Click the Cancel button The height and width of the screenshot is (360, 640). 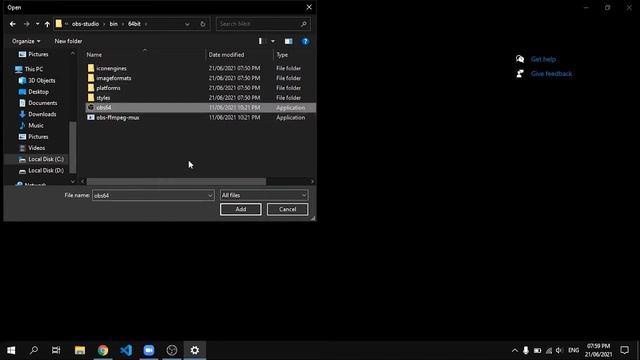(x=287, y=209)
